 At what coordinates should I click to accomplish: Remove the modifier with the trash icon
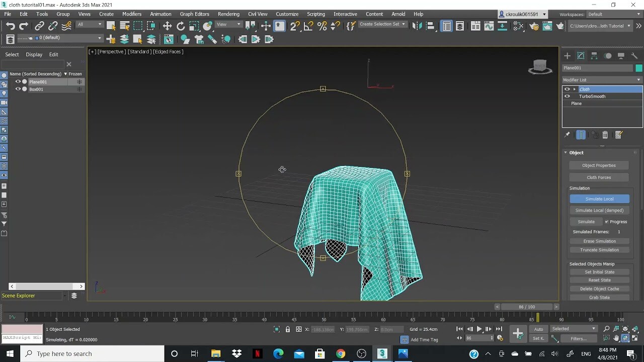tap(605, 134)
